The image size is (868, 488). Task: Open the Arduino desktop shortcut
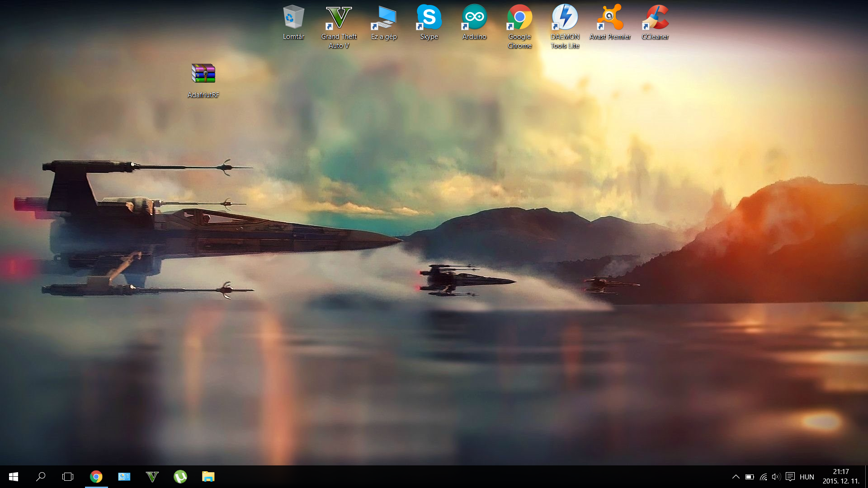point(474,23)
